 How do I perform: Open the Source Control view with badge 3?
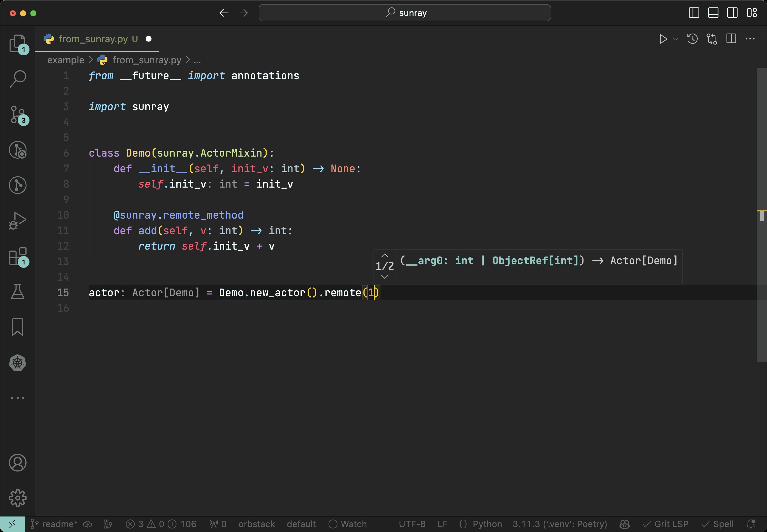[17, 115]
